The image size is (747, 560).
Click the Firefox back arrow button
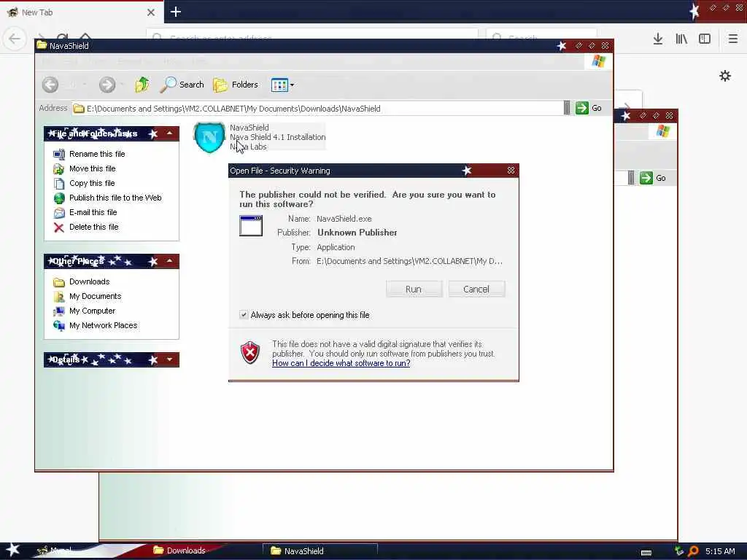pos(15,39)
